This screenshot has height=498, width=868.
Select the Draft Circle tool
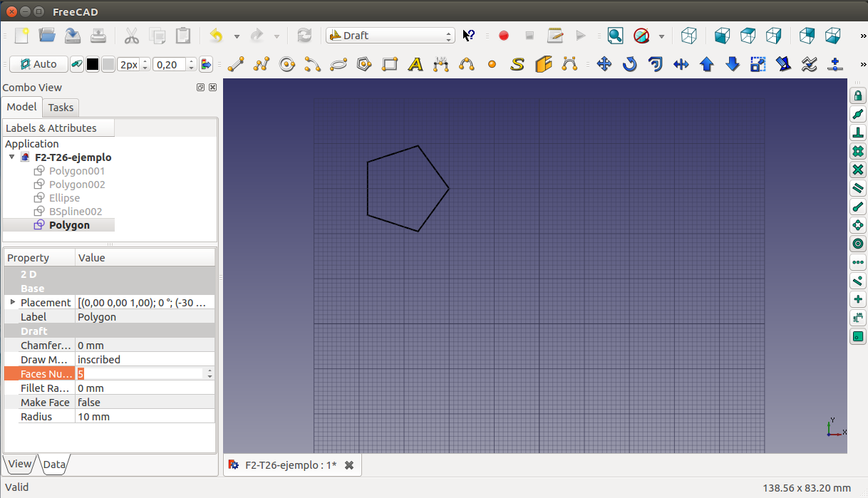[x=287, y=65]
